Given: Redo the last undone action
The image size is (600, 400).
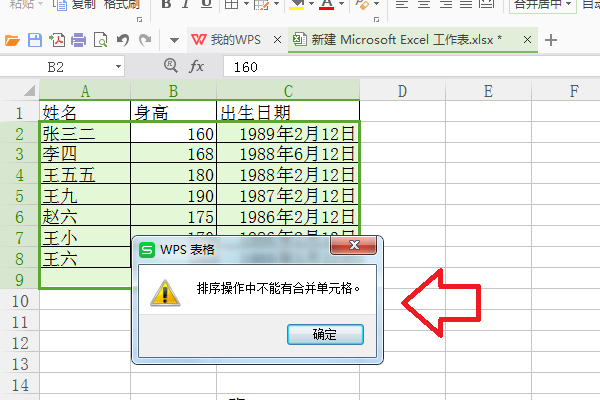Looking at the screenshot, I should pos(145,40).
